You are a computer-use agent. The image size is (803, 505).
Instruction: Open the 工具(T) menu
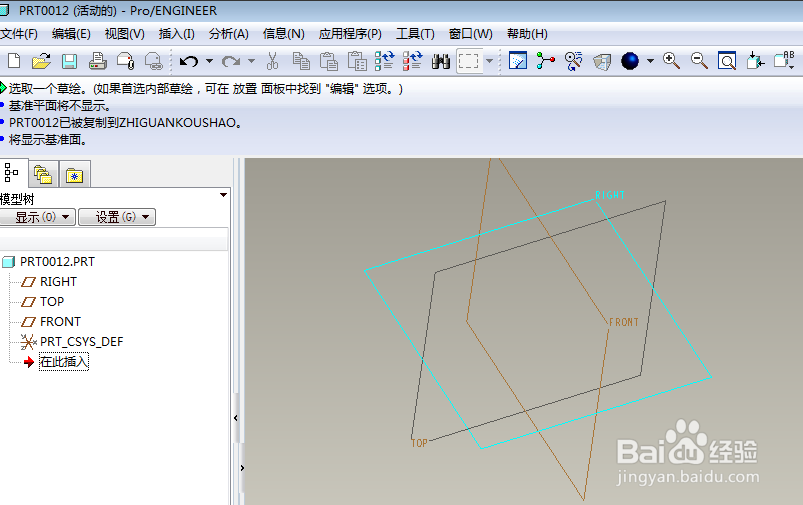pos(415,34)
